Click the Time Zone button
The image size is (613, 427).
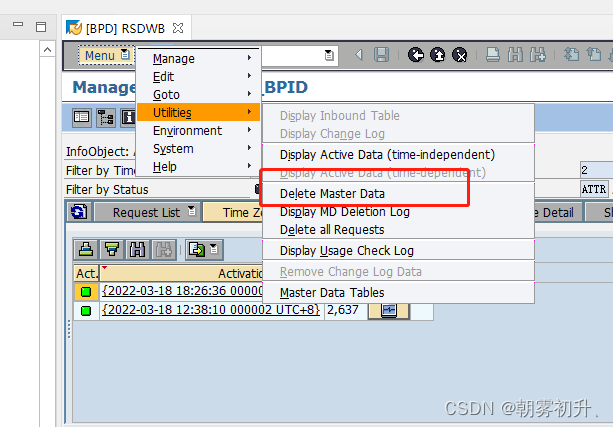click(233, 212)
